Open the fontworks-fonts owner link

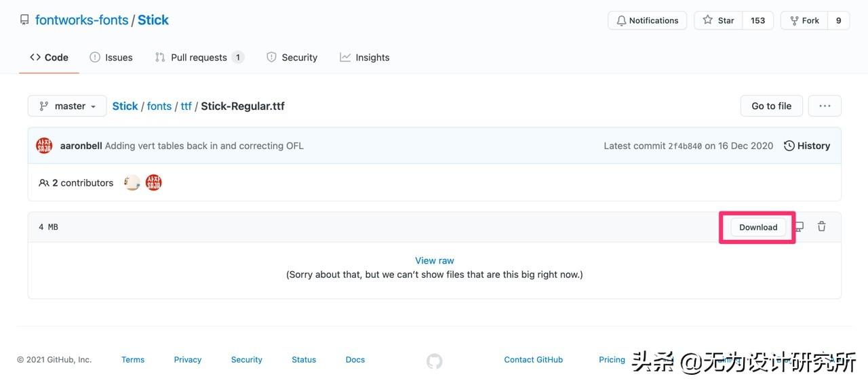coord(82,20)
